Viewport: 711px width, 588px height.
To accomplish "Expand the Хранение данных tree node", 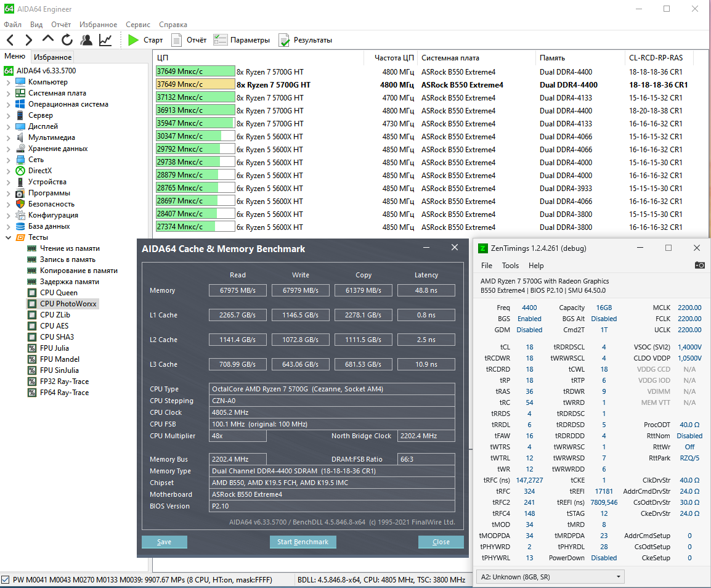I will [x=8, y=149].
